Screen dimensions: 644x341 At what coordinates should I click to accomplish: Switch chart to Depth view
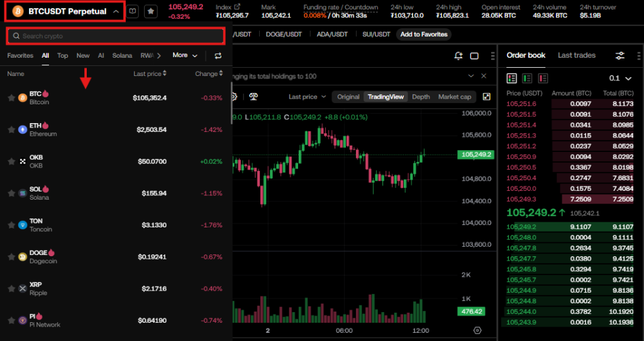coord(421,97)
